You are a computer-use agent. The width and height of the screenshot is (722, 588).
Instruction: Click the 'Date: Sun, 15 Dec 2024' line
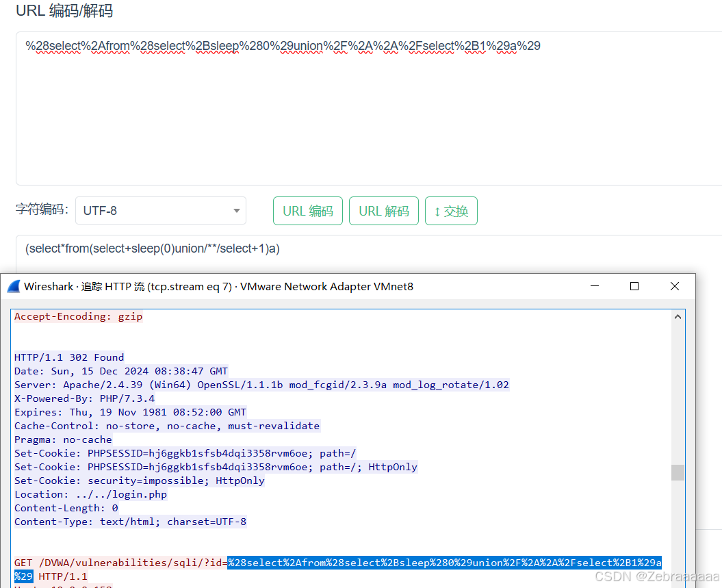121,371
